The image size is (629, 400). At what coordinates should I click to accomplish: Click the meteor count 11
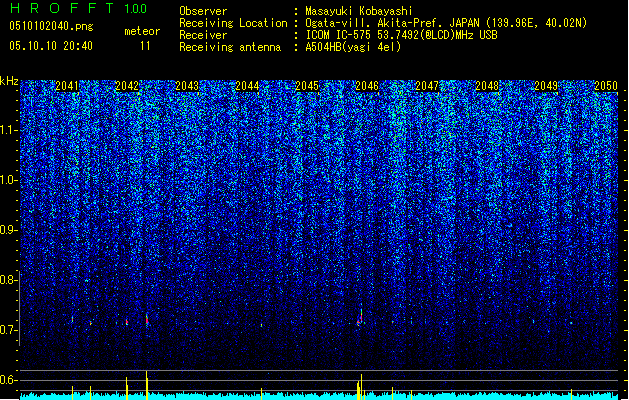[145, 46]
